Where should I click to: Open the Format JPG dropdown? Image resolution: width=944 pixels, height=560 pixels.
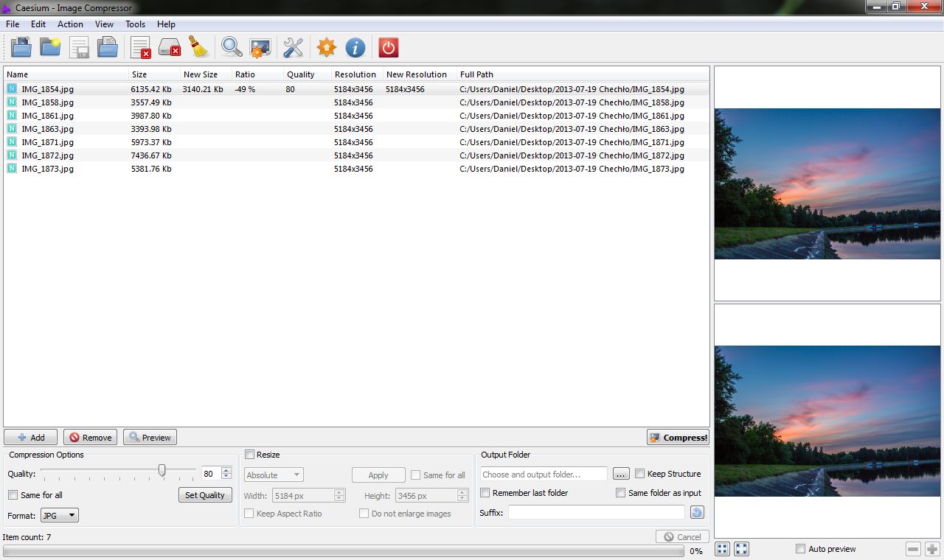(60, 516)
